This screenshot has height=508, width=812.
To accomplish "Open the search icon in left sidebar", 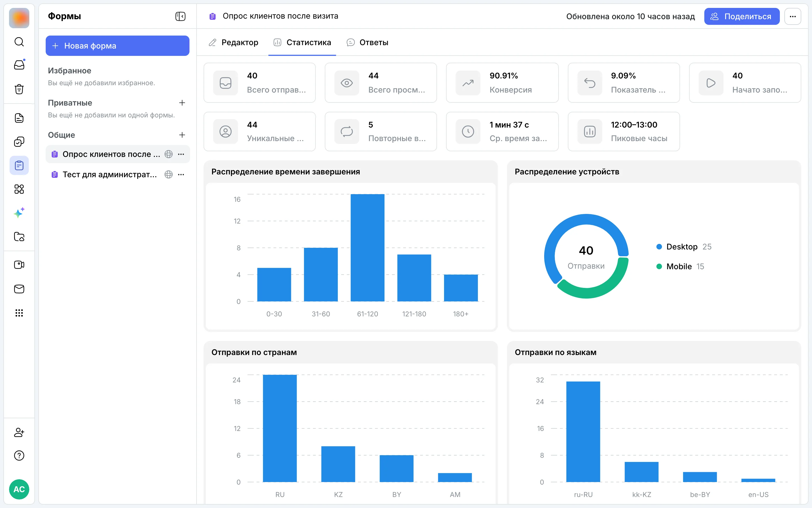I will tap(19, 42).
